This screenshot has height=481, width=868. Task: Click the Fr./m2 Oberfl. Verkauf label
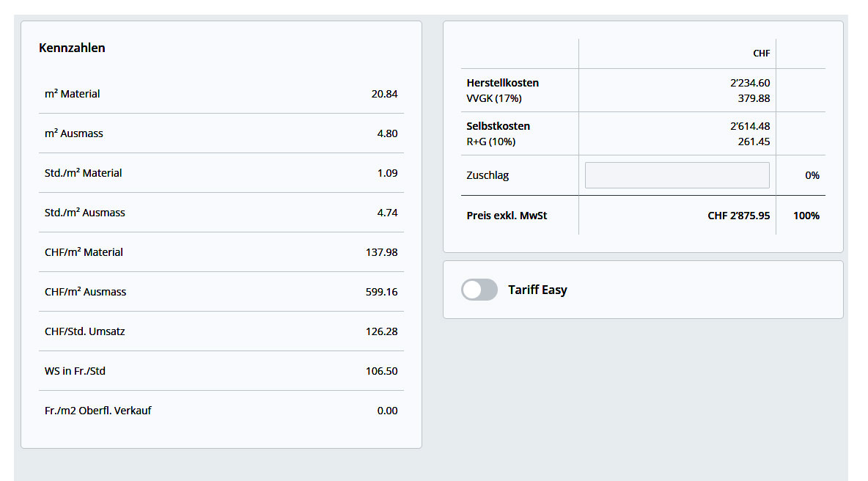tap(98, 411)
